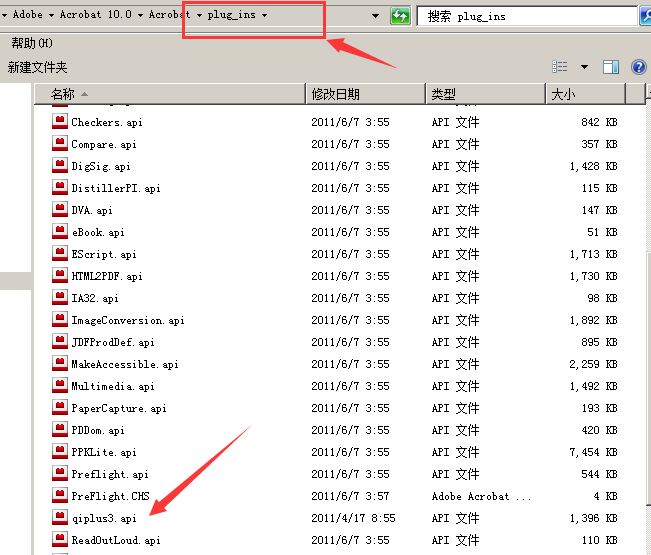Sort by the 大小 column header
The image size is (651, 555).
coord(585,94)
